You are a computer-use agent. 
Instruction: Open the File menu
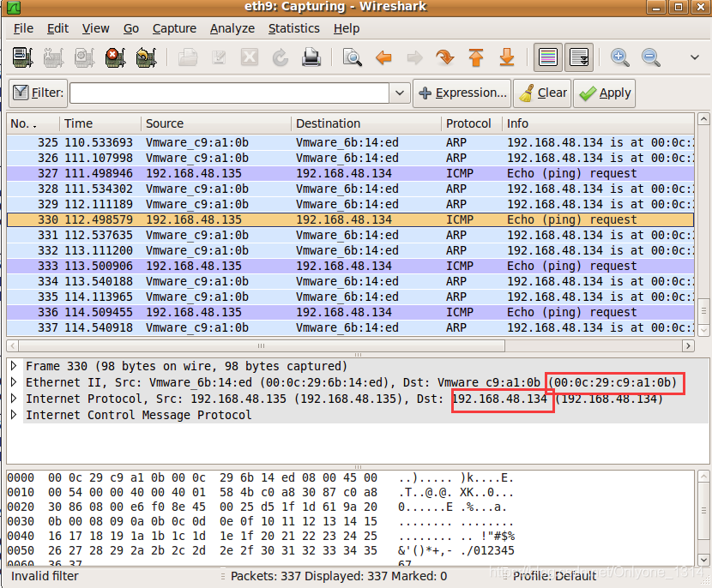23,28
